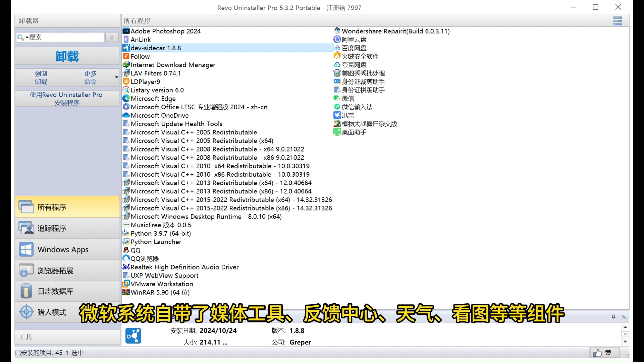Click the large 卸载 uninstall button
Viewport: 644px width, 362px height.
(x=67, y=56)
